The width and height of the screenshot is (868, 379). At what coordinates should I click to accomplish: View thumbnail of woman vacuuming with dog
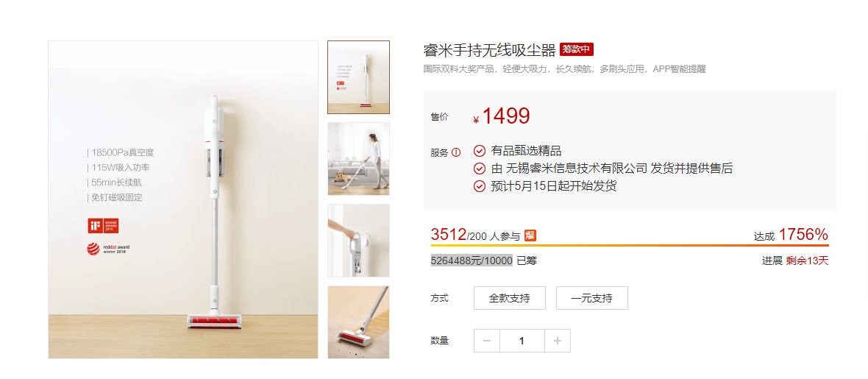tap(358, 159)
